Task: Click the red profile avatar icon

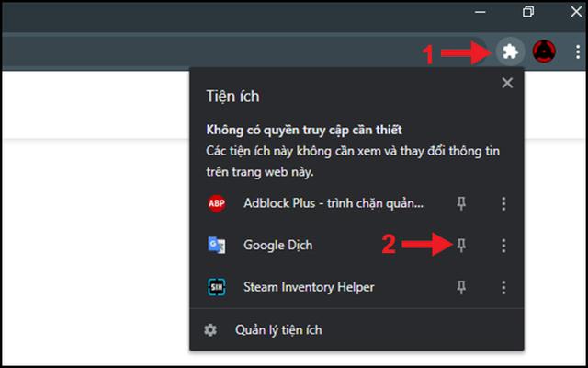Action: pyautogui.click(x=545, y=52)
